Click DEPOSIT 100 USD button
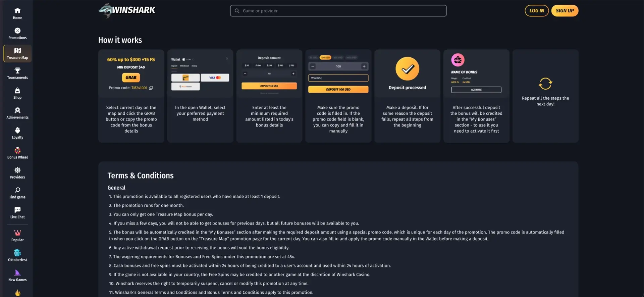This screenshot has width=644, height=297. point(338,89)
